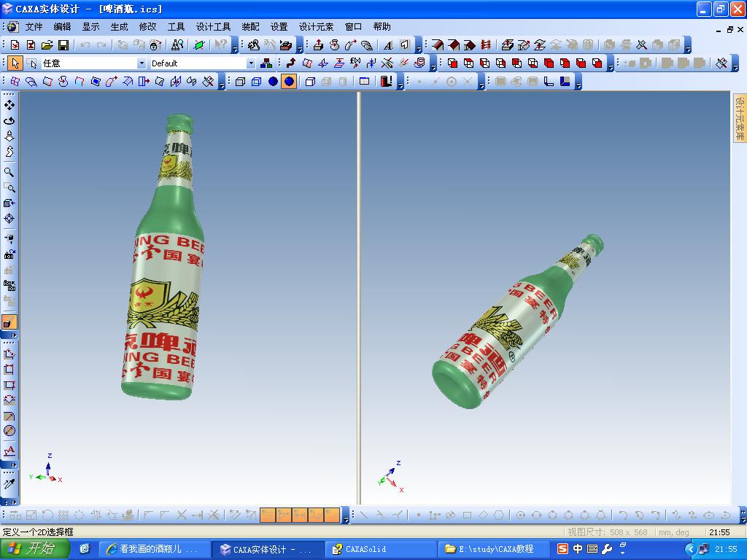Click the spin feature icon

click(334, 44)
